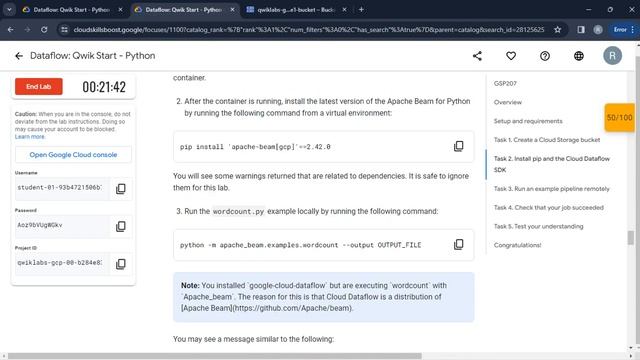Jump to GSP207 section in outline
The width and height of the screenshot is (640, 360).
click(x=505, y=83)
